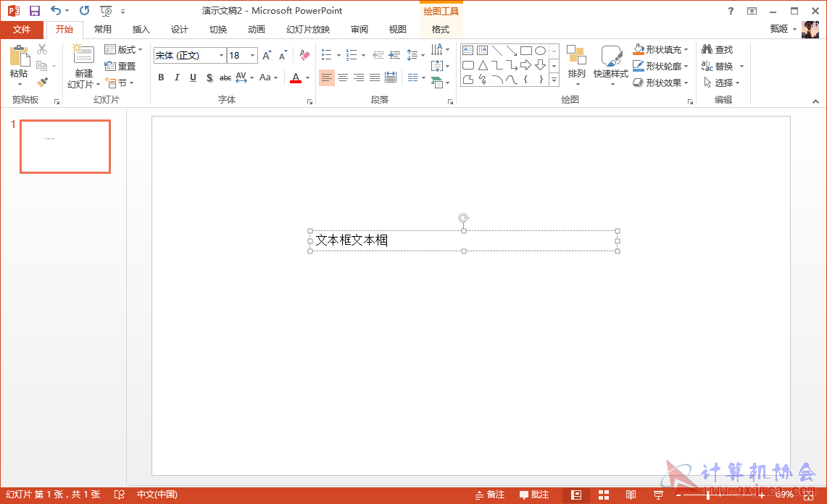Viewport: 827px width, 504px height.
Task: Click the rotate handle above the text box
Action: pos(464,218)
